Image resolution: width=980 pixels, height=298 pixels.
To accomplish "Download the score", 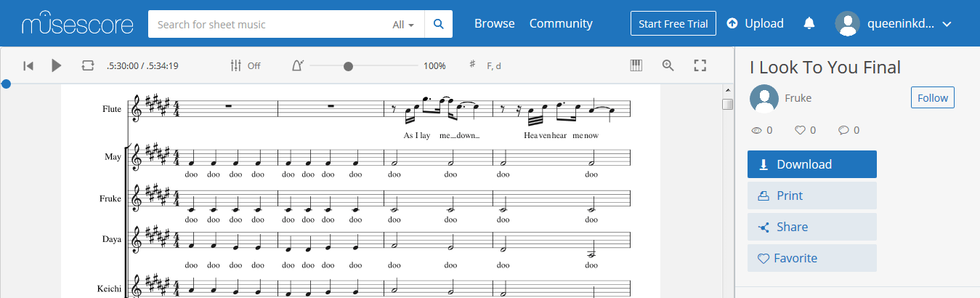I will [812, 164].
